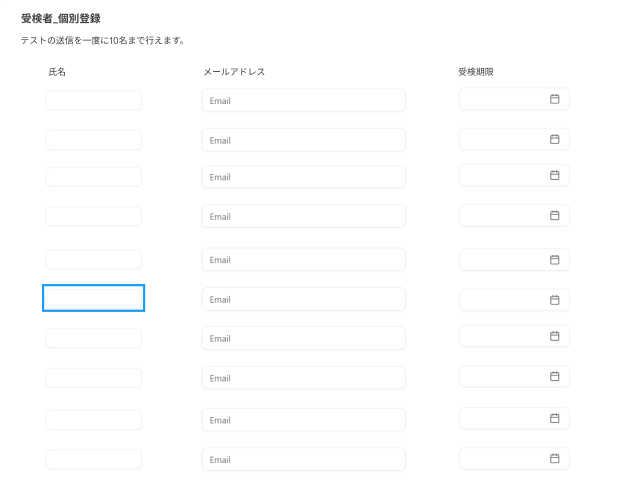
Task: Open calendar icon in ninth row deadline
Action: [554, 418]
